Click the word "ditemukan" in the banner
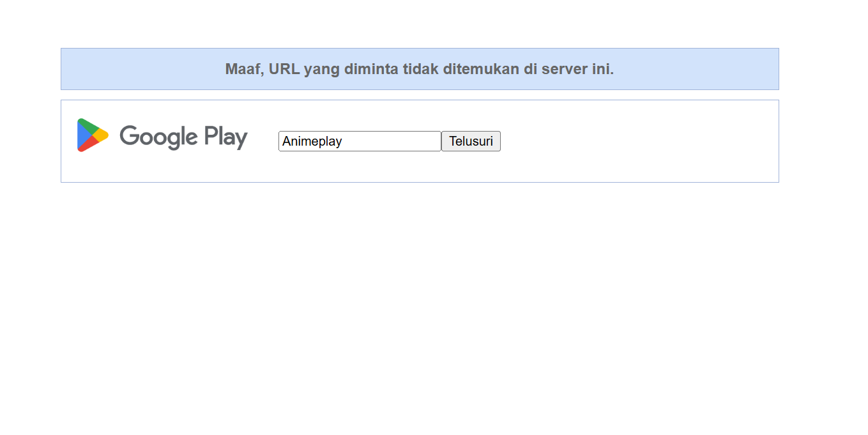This screenshot has width=868, height=435. click(x=482, y=69)
